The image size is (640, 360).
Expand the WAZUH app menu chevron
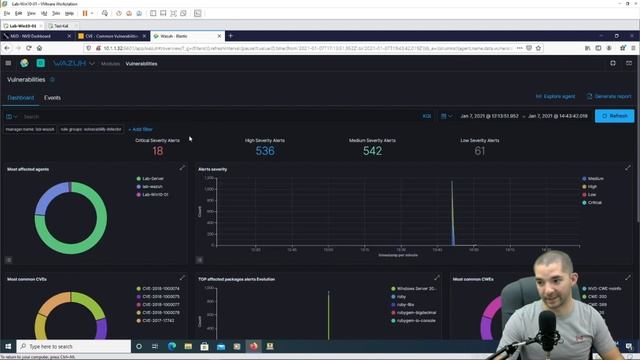tap(92, 64)
